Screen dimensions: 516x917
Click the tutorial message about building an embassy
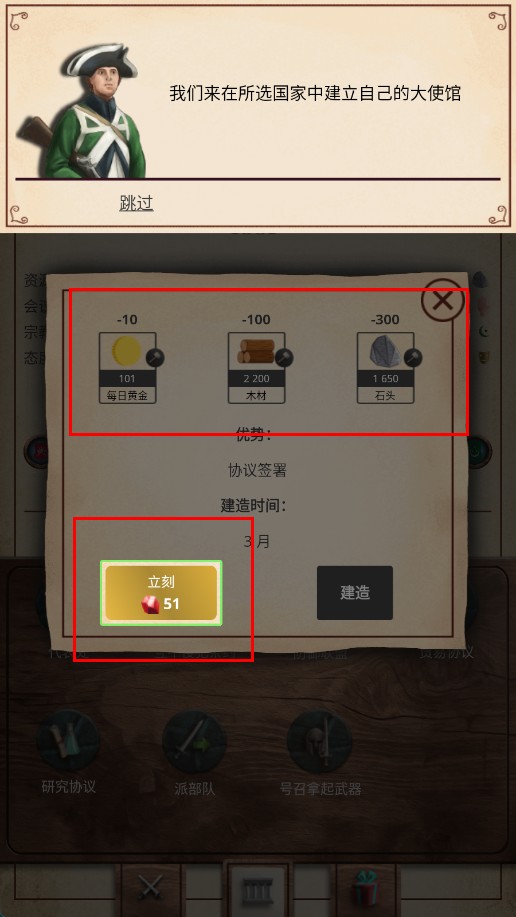point(315,93)
